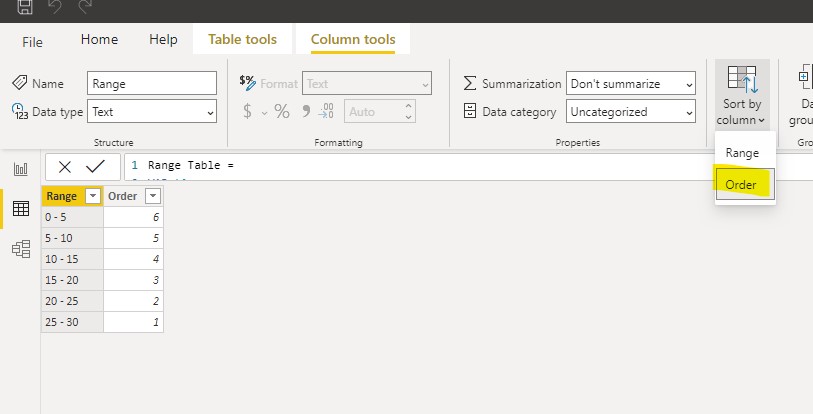Open the Order column filter dropdown

pos(153,196)
